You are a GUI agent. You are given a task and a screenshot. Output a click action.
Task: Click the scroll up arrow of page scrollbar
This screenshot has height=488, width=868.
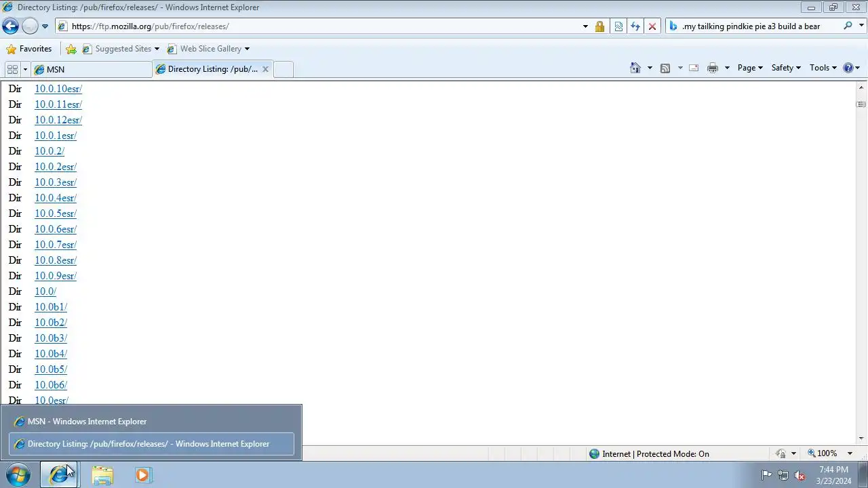(x=861, y=87)
